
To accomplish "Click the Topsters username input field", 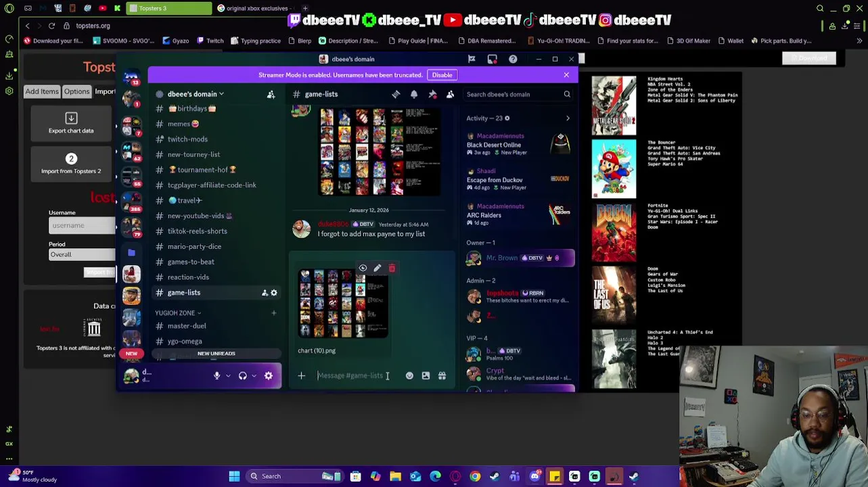I will [82, 225].
